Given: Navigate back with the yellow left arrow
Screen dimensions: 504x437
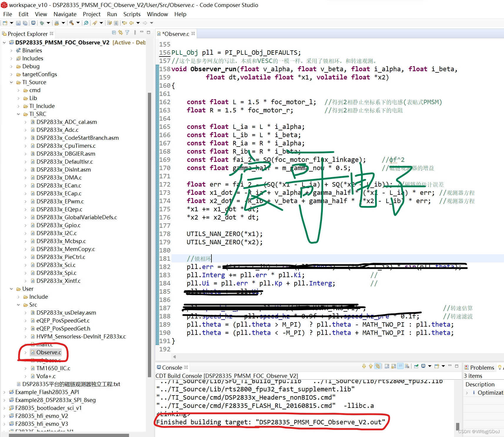Looking at the screenshot, I should pos(131,23).
